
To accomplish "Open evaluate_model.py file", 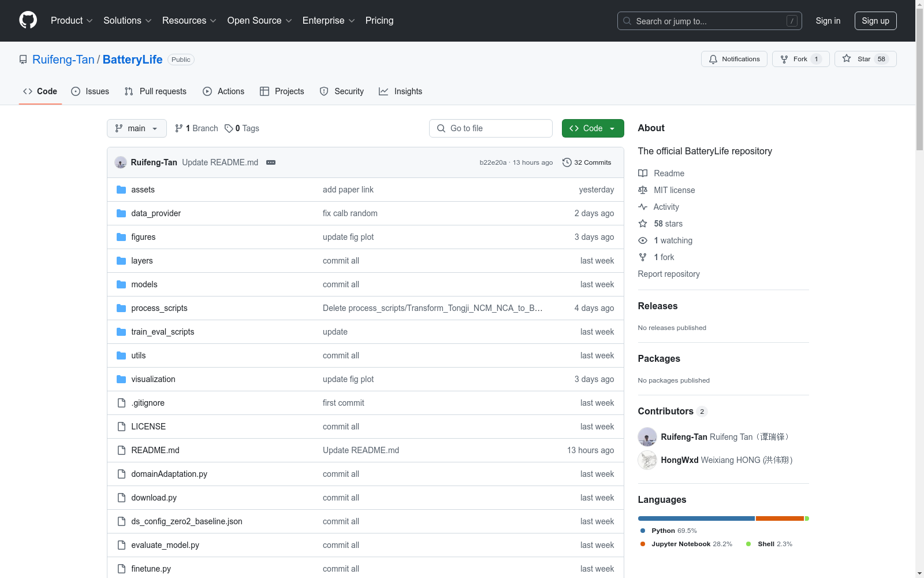I will point(165,545).
